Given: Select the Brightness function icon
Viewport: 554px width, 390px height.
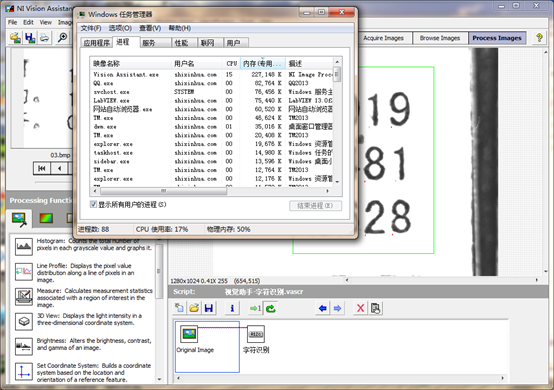Looking at the screenshot, I should (24, 346).
